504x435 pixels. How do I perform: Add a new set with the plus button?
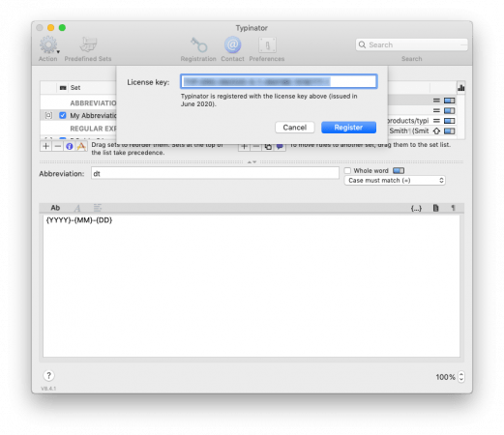pos(46,146)
